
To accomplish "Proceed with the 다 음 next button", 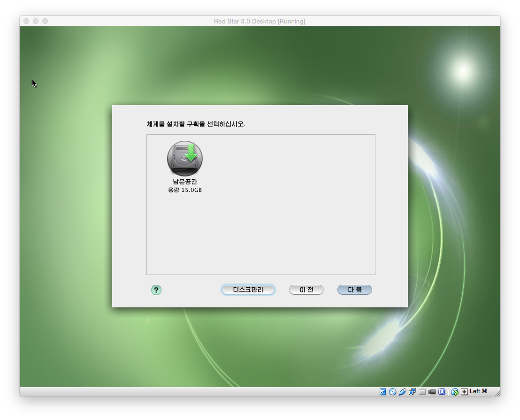I will pyautogui.click(x=354, y=290).
